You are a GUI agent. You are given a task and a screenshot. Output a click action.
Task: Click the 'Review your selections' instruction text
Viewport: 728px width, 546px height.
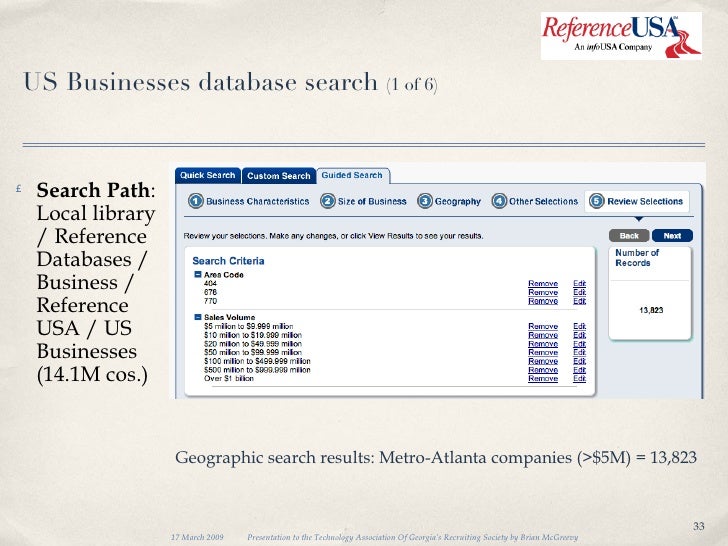(x=333, y=236)
